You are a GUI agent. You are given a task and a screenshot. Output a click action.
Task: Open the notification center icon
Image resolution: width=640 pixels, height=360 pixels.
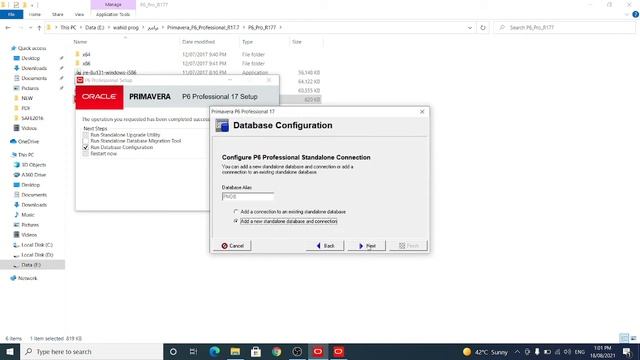627,351
